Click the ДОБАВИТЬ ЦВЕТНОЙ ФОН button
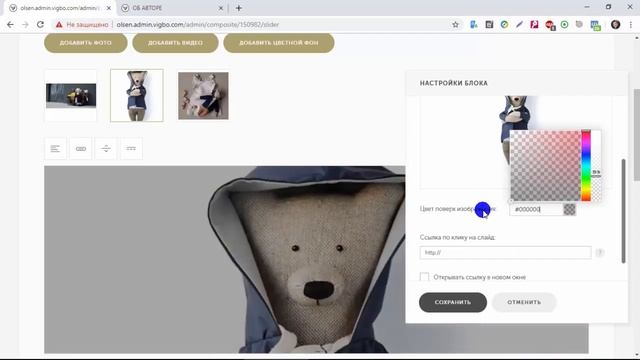This screenshot has width=640, height=360. [x=279, y=43]
